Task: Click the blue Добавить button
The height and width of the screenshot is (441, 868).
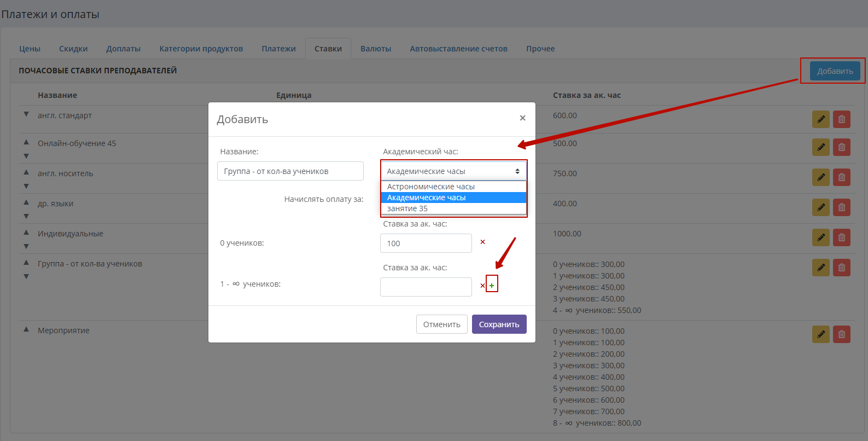Action: click(835, 71)
